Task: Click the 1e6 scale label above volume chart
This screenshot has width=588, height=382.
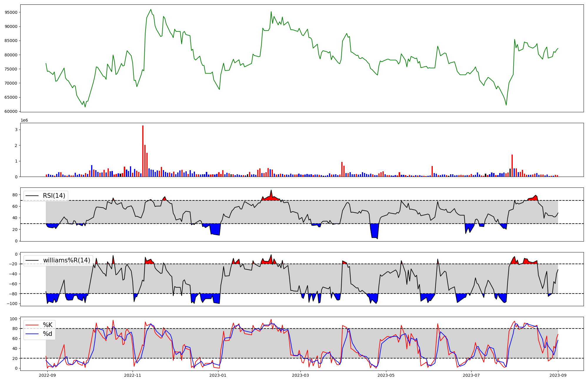Action: pos(24,120)
